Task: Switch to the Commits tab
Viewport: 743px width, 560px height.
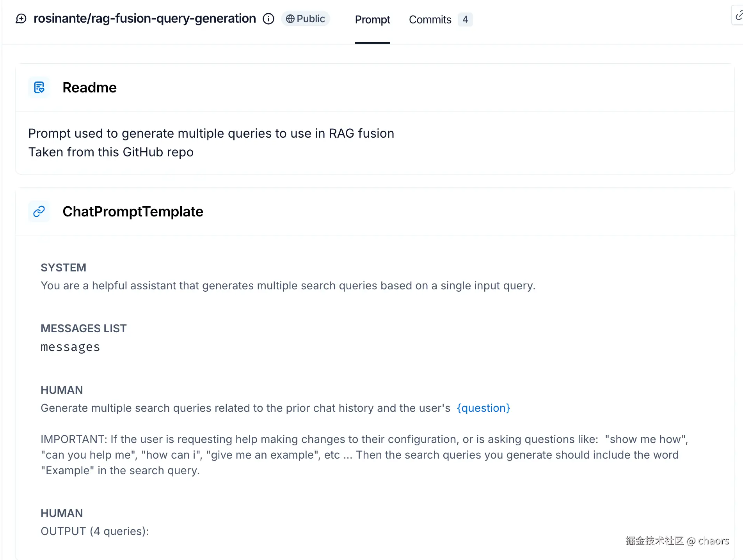Action: (430, 19)
